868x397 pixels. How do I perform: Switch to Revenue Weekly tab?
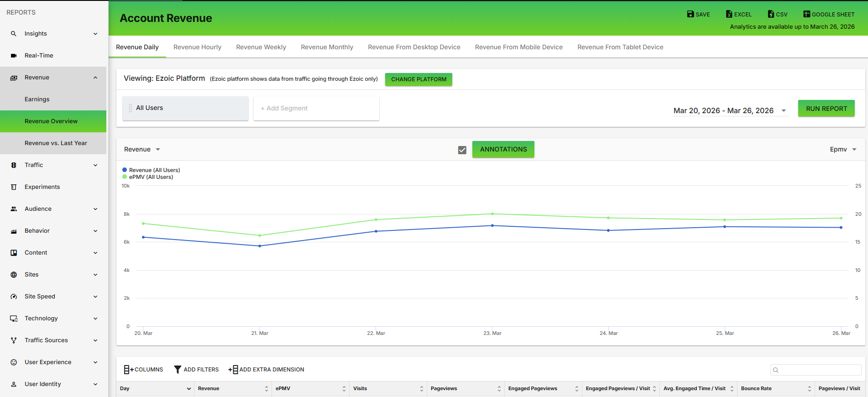[x=261, y=47]
